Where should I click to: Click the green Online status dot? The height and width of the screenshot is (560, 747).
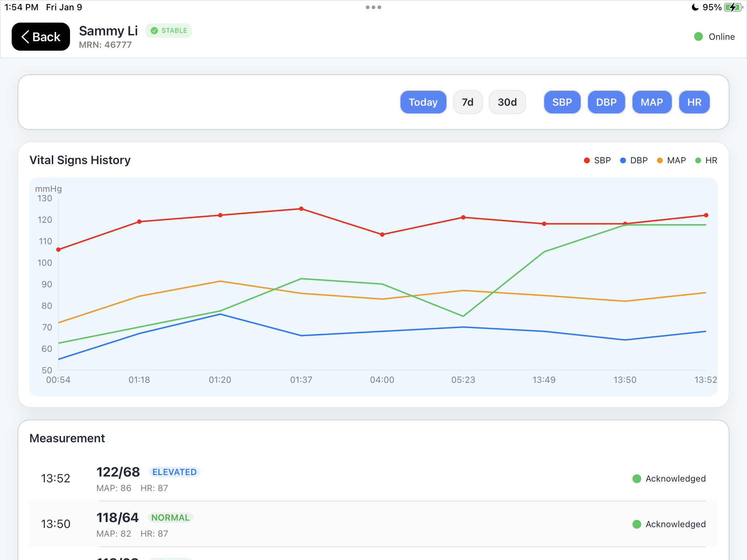point(698,36)
